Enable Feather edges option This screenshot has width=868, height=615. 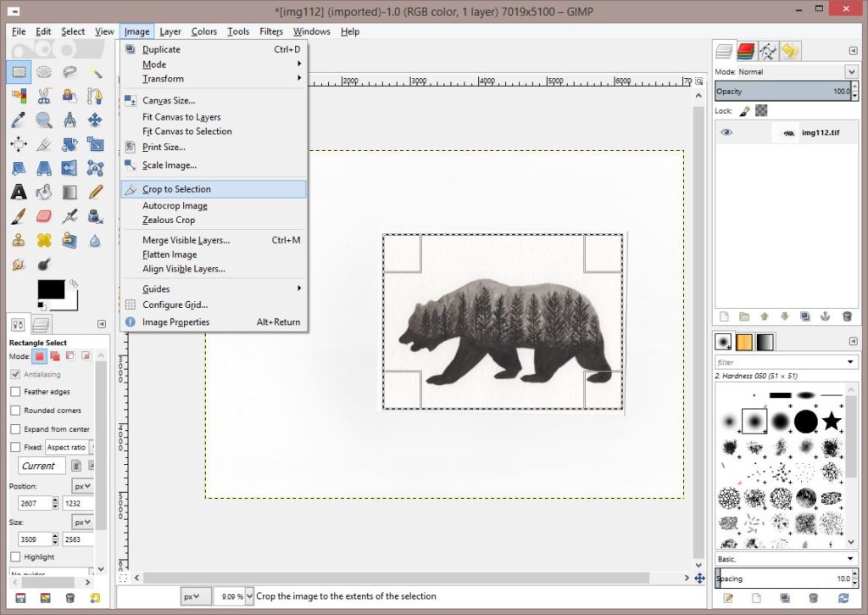click(x=15, y=392)
